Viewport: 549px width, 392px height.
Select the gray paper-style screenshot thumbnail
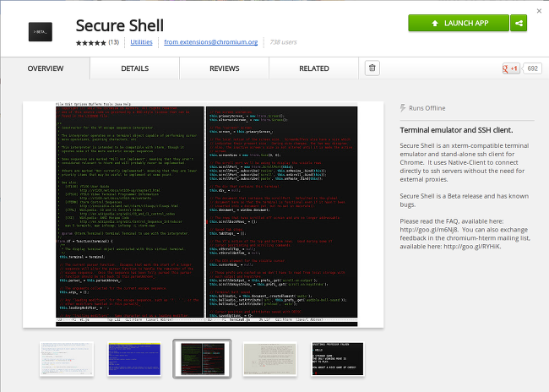[x=270, y=359]
